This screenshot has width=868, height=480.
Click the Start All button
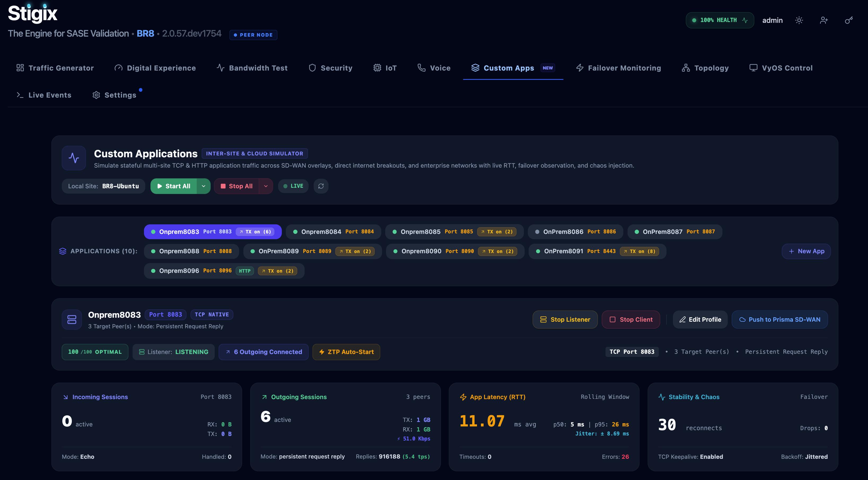(174, 186)
